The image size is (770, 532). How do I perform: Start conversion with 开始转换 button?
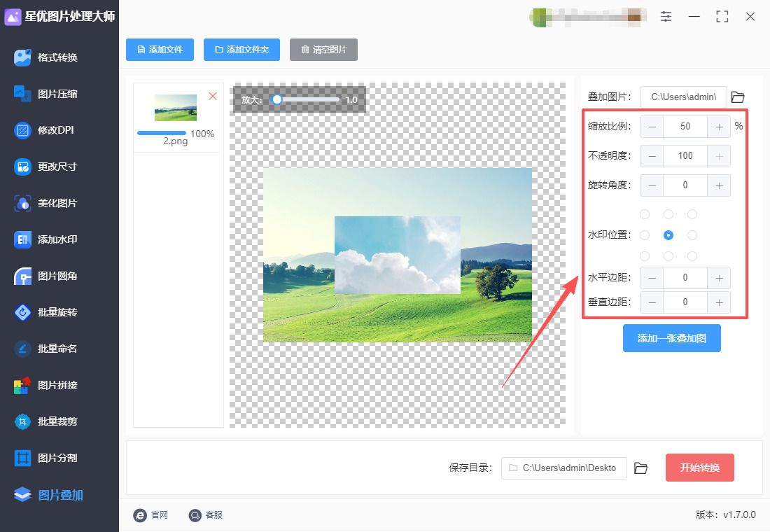pyautogui.click(x=700, y=468)
